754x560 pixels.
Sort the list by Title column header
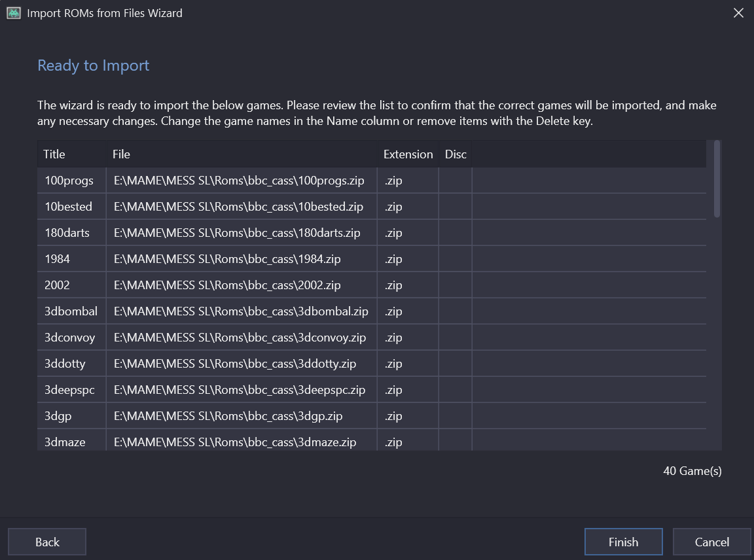click(x=54, y=154)
